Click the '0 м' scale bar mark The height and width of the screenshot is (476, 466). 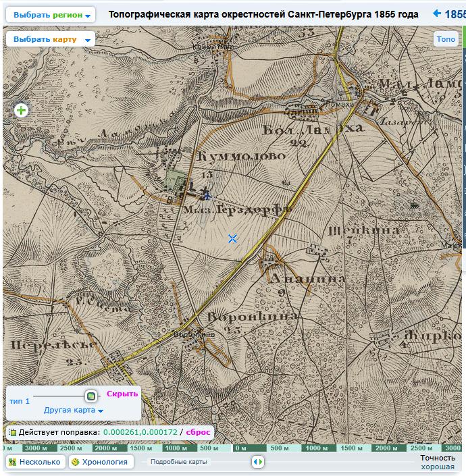241,448
